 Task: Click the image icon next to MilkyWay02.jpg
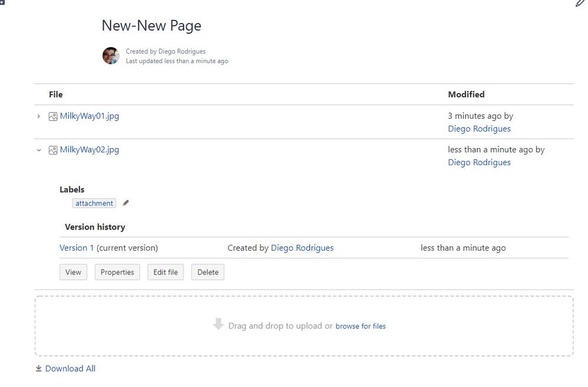click(53, 150)
